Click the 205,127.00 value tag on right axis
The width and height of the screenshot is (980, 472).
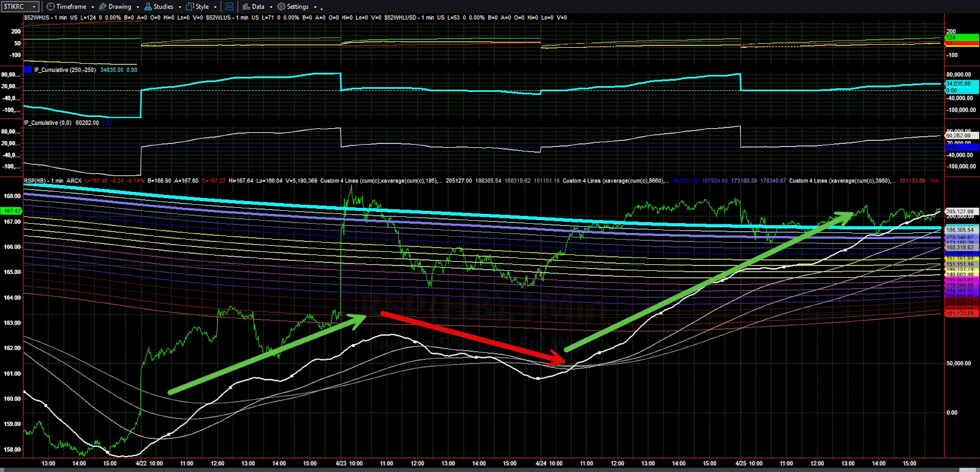click(x=961, y=211)
